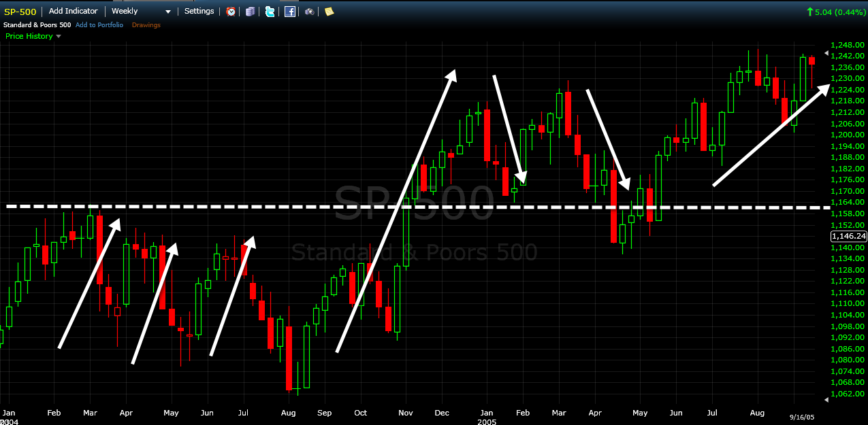Click the 1,200.00 price axis label

[846, 135]
